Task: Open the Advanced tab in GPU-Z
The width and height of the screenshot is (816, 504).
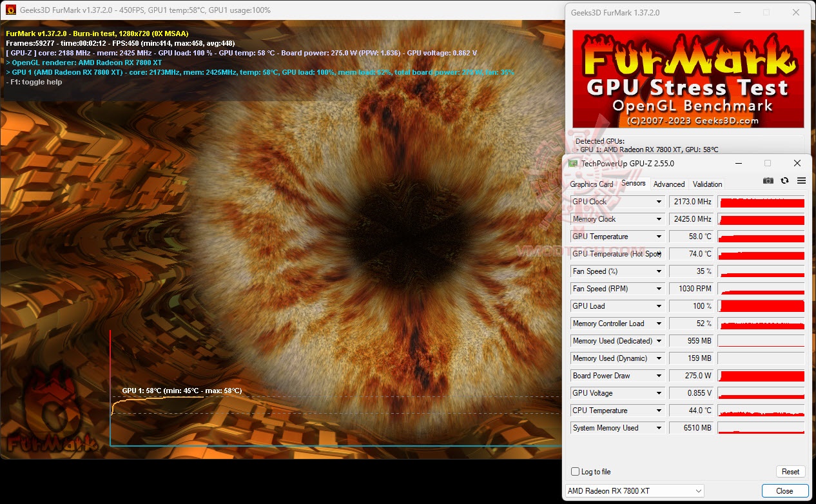Action: pyautogui.click(x=669, y=184)
